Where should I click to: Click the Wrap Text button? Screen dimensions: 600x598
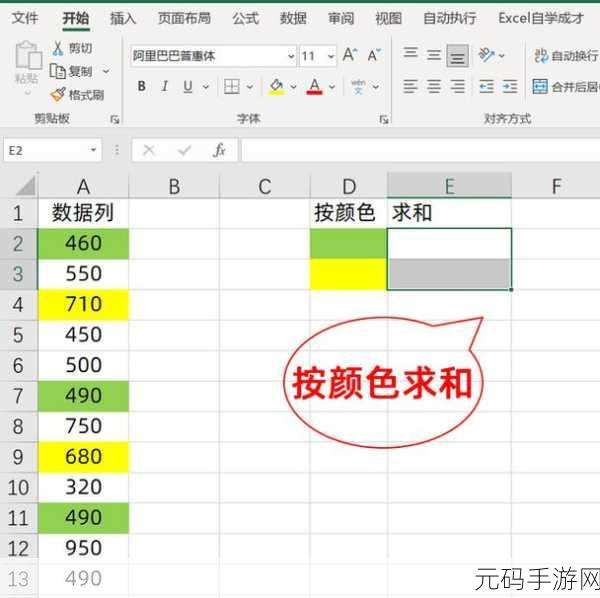click(x=566, y=56)
